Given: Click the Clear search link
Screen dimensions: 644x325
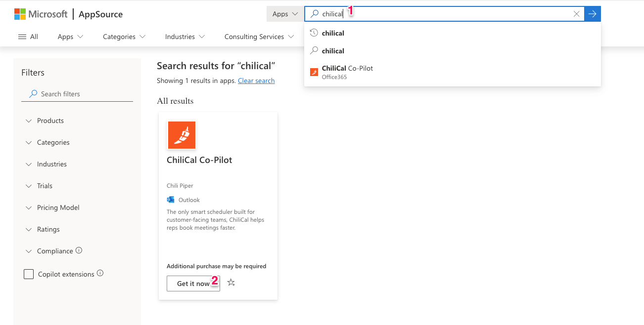Looking at the screenshot, I should 256,81.
